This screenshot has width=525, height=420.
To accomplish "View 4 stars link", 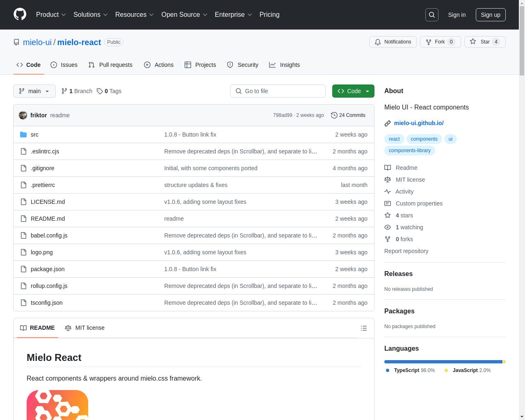I will (x=399, y=215).
